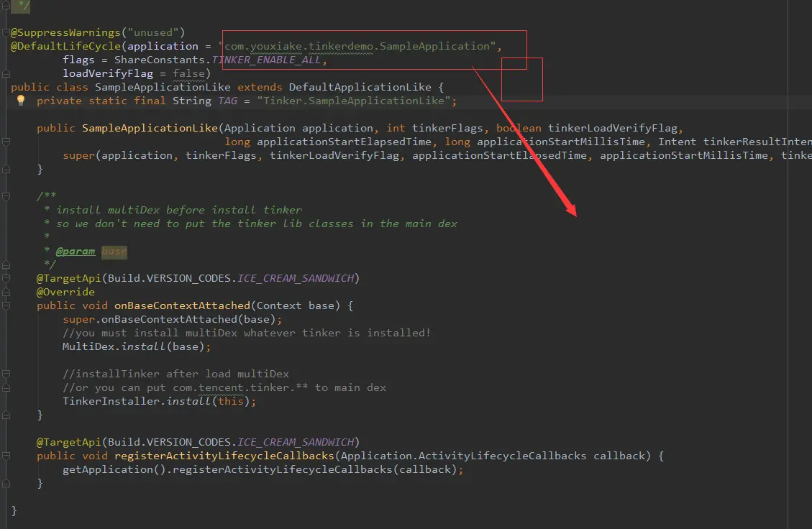Click the String type in TAG declaration
The width and height of the screenshot is (812, 529).
click(191, 101)
